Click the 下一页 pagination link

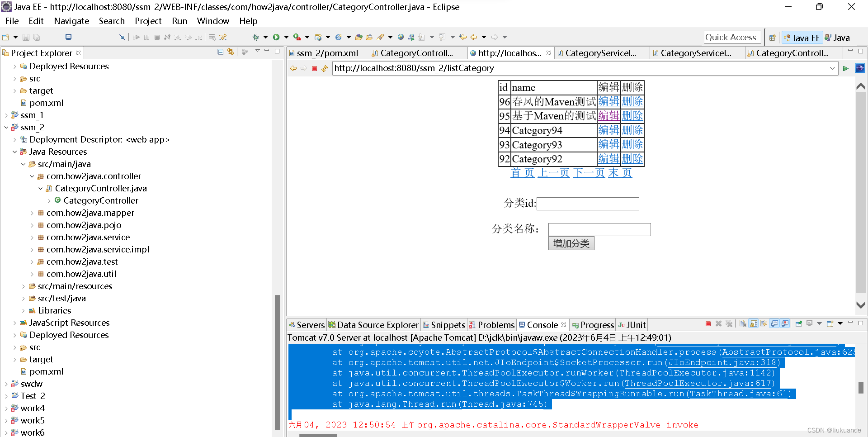[589, 173]
